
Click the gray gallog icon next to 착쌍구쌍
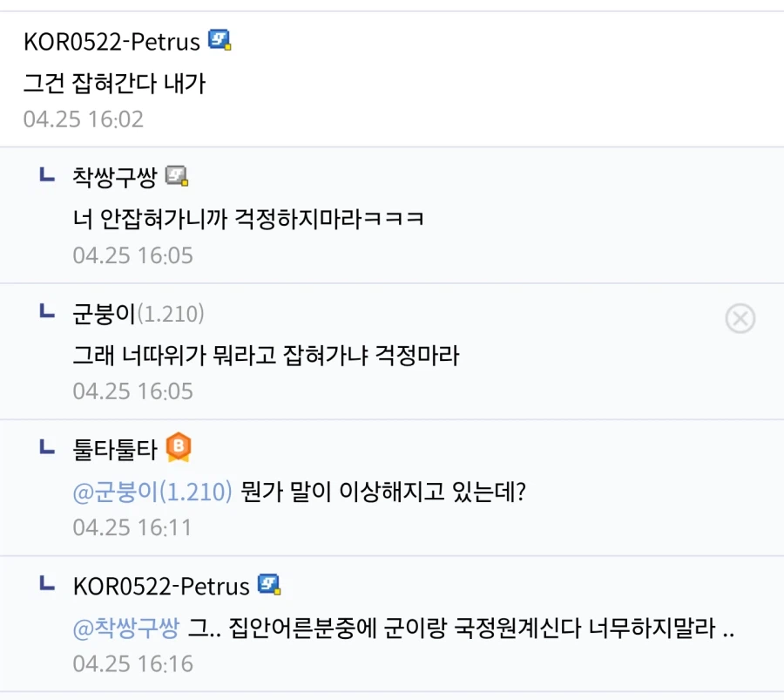click(x=177, y=175)
